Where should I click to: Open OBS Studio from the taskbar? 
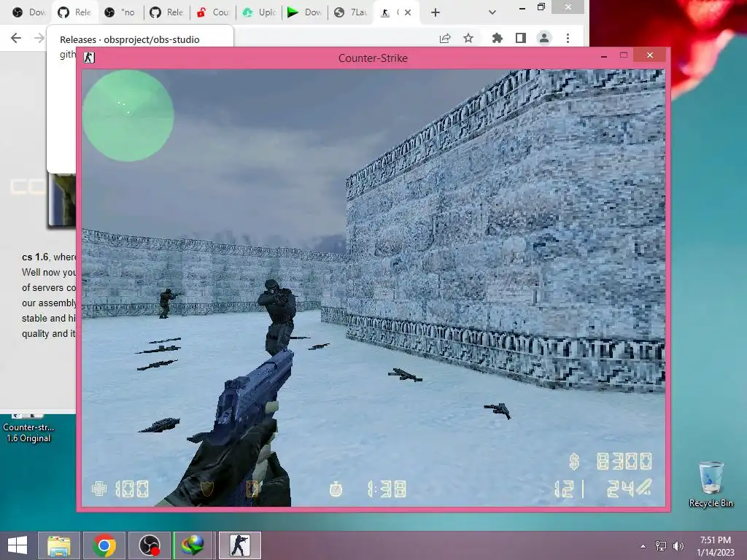click(x=149, y=545)
